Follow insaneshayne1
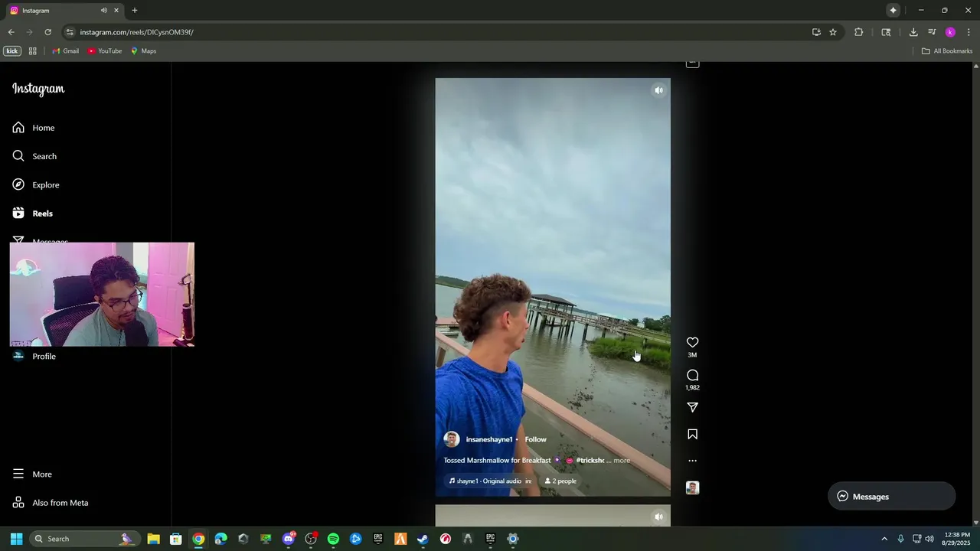Image resolution: width=980 pixels, height=551 pixels. point(535,439)
